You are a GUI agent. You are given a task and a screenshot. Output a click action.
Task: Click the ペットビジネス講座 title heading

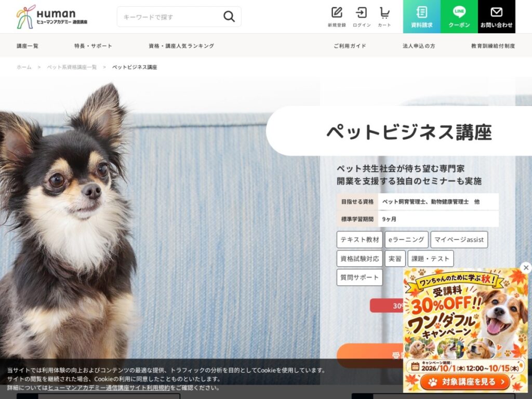click(x=409, y=131)
